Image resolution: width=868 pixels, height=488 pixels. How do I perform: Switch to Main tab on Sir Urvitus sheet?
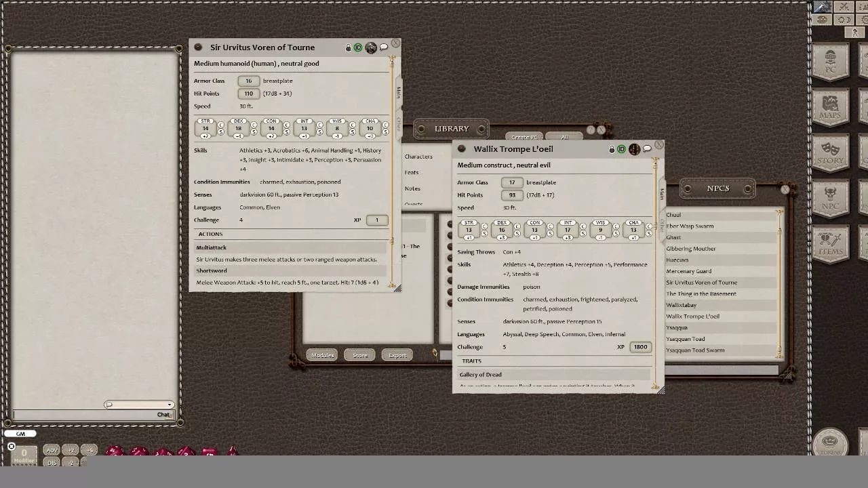tap(399, 94)
